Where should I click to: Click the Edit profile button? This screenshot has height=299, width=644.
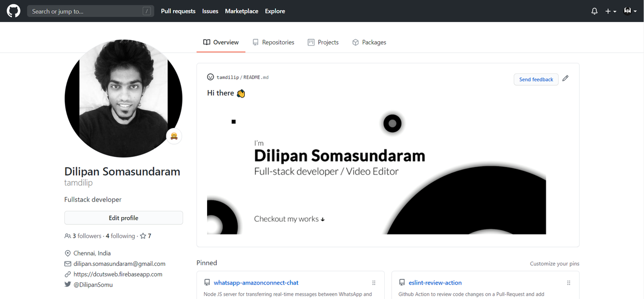click(x=123, y=218)
